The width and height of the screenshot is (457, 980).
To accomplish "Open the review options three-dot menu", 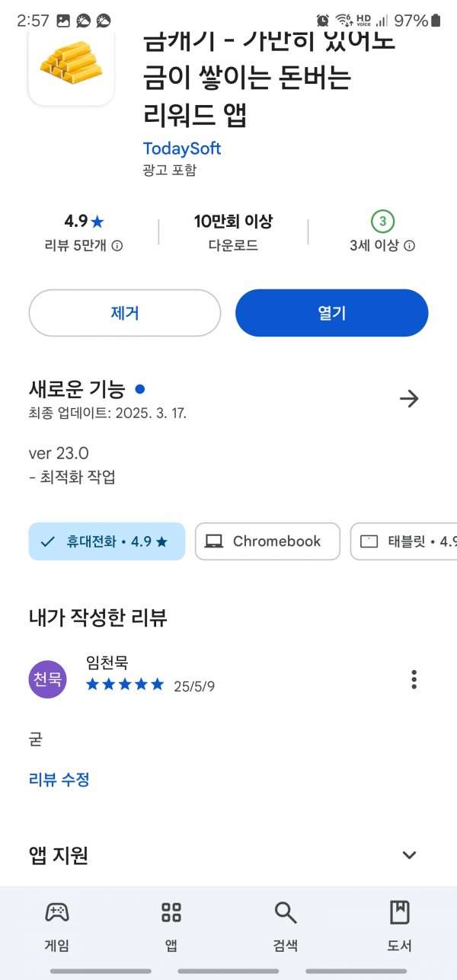I will 414,679.
